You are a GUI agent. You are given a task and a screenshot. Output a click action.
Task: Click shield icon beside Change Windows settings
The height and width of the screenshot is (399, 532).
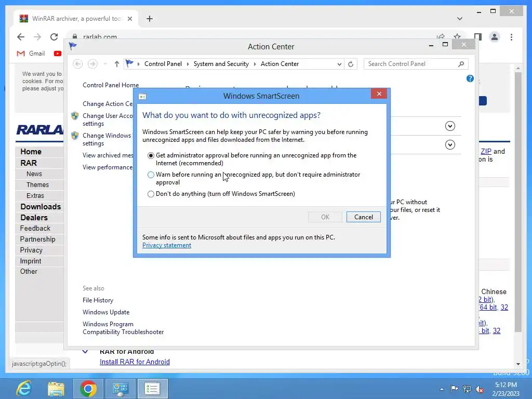(75, 136)
